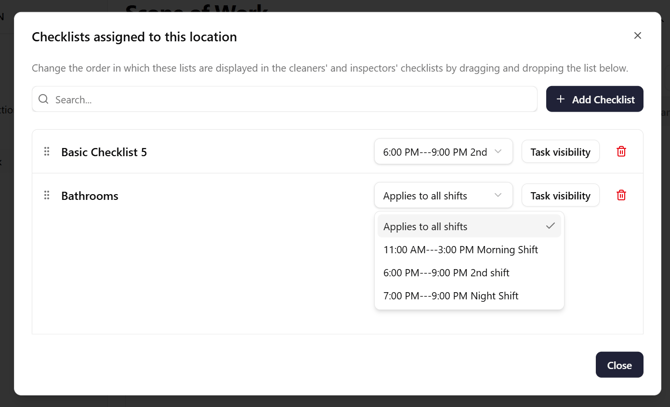This screenshot has height=407, width=670.
Task: Click the Basic Checklist 5 name
Action: [x=104, y=152]
